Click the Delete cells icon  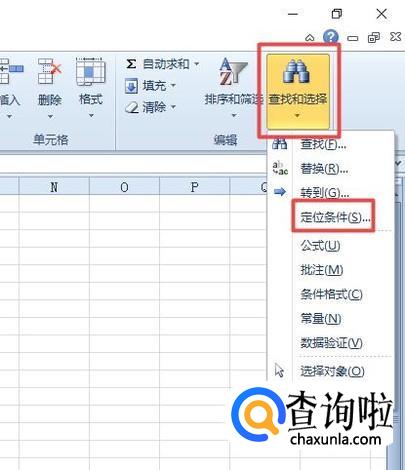coord(50,71)
